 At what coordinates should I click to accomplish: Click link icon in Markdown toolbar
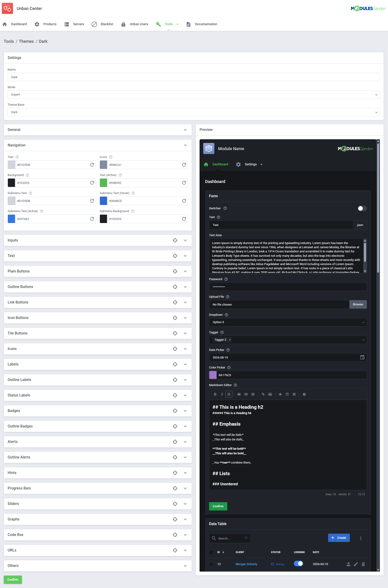click(263, 394)
